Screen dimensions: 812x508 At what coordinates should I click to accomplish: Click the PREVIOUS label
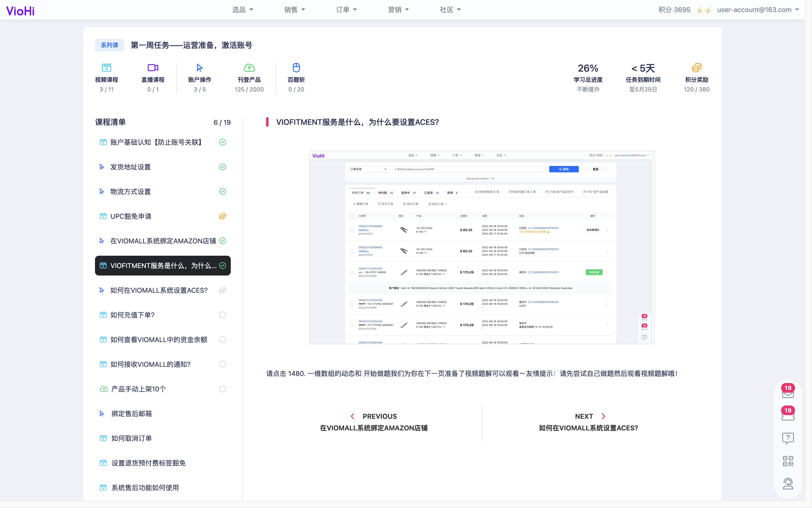pos(379,416)
